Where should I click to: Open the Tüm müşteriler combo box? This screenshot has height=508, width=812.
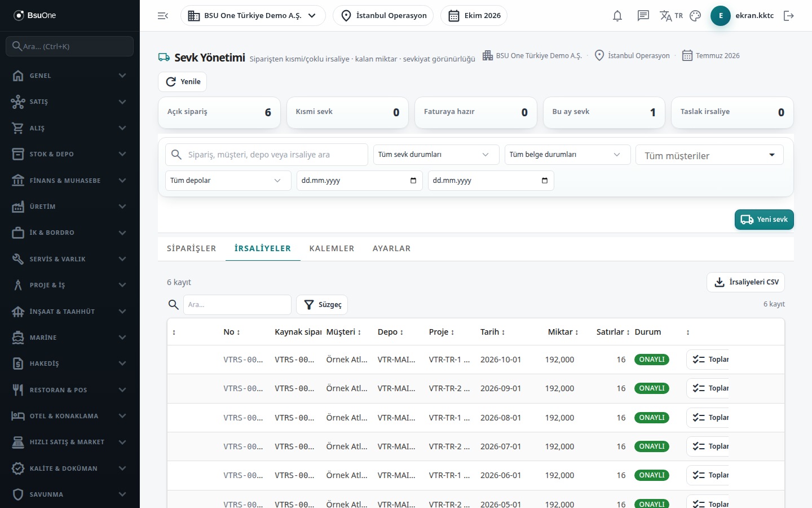(709, 155)
